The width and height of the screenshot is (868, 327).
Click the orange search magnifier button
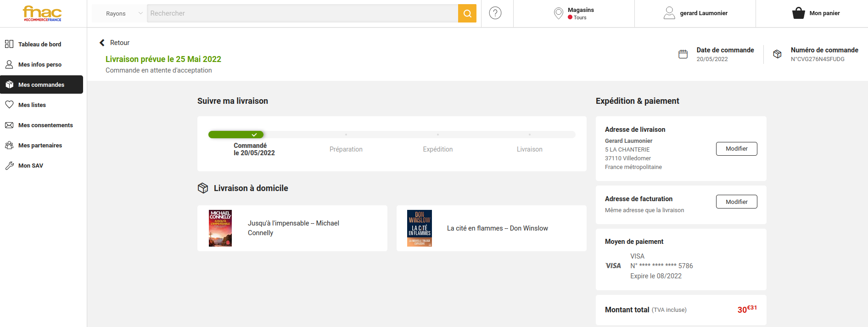click(467, 13)
